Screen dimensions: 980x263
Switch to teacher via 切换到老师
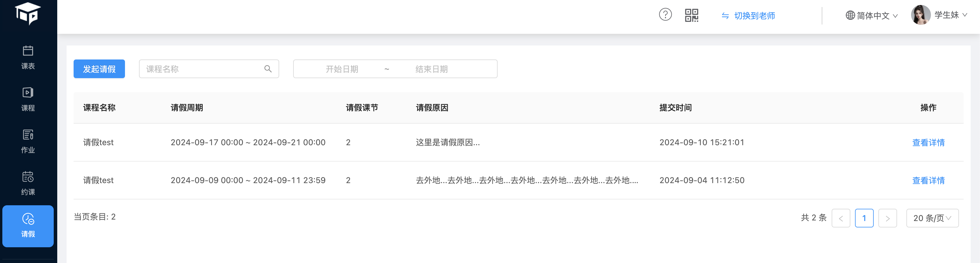[x=748, y=15]
